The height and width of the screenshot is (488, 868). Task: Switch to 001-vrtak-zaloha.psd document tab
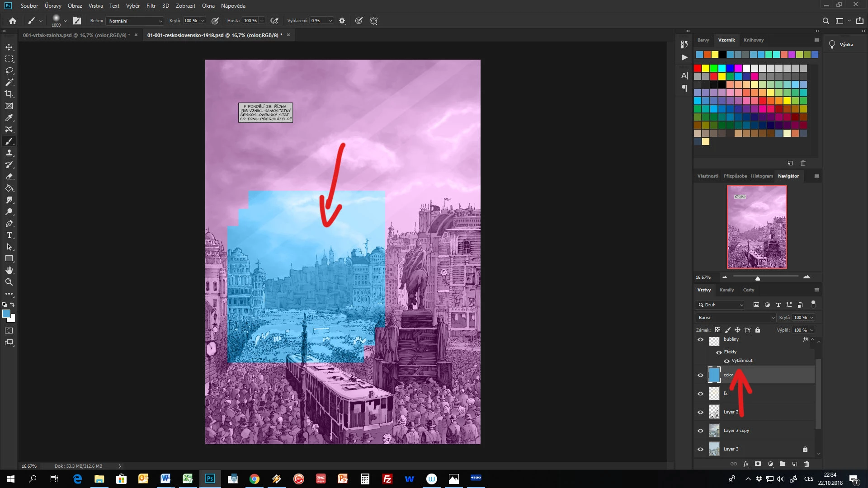pyautogui.click(x=76, y=35)
